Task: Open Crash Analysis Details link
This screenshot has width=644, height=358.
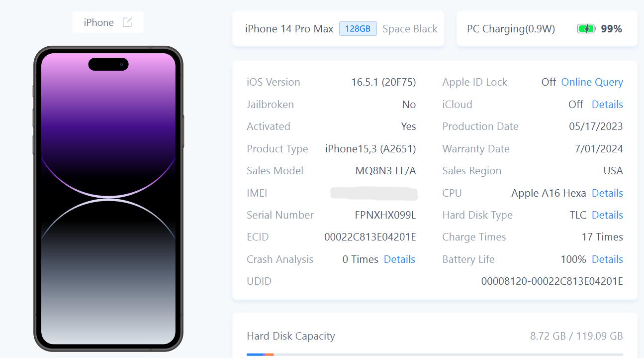Action: (399, 259)
